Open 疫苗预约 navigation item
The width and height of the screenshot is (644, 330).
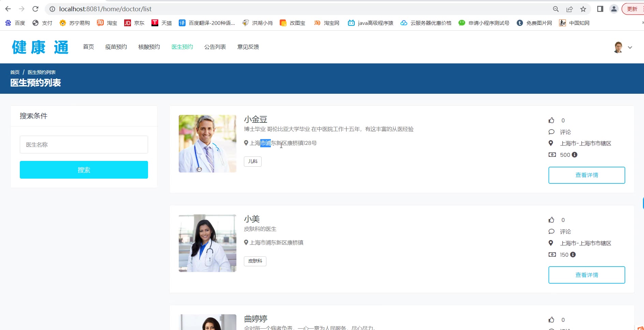pos(116,47)
